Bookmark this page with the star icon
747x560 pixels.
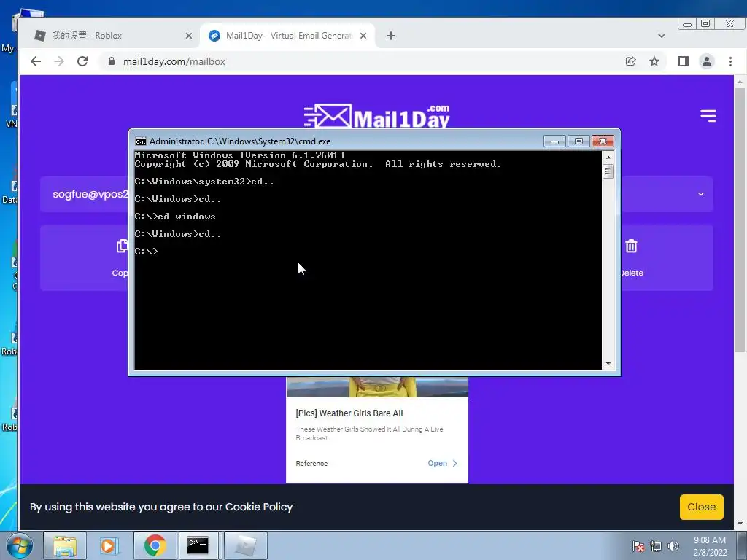pyautogui.click(x=654, y=61)
